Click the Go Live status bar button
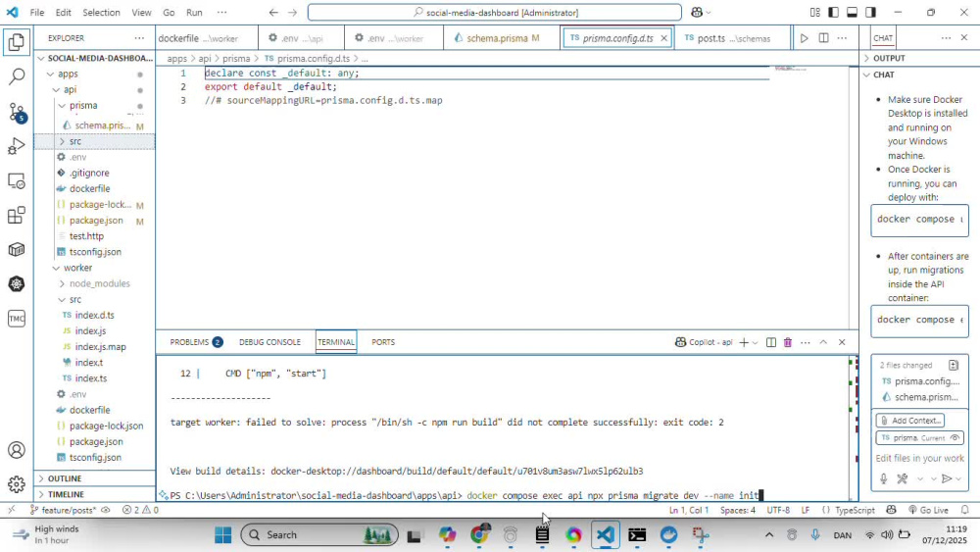Viewport: 980px width, 552px height. tap(929, 510)
